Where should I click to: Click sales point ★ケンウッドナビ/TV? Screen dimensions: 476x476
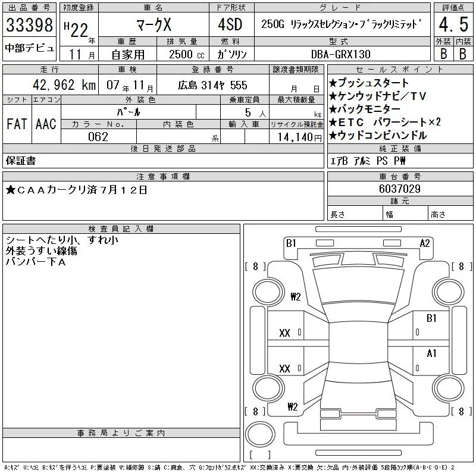[x=377, y=96]
